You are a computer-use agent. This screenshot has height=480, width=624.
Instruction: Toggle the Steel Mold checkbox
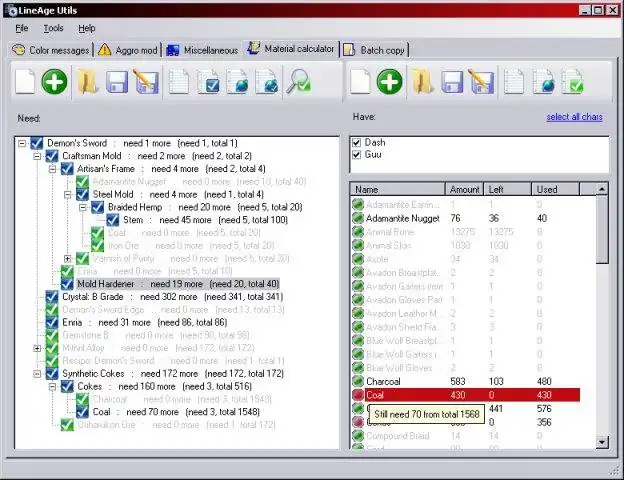(82, 194)
